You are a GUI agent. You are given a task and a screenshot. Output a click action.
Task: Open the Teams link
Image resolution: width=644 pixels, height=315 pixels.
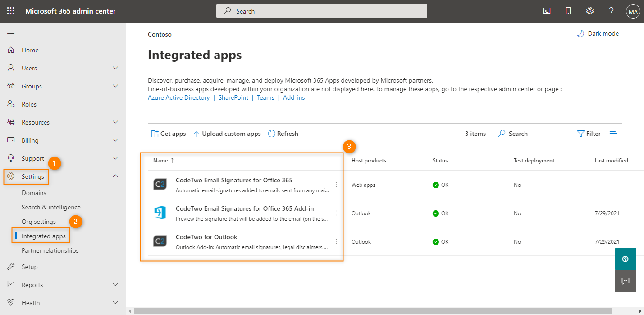265,97
